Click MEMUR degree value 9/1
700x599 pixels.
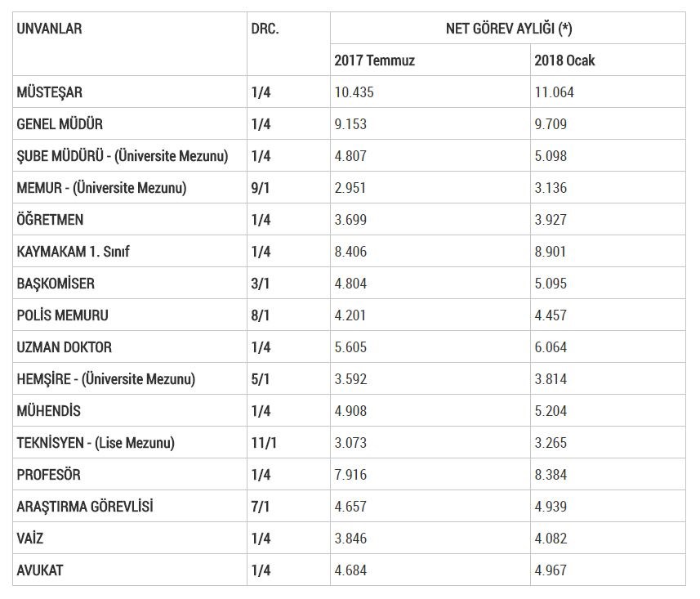[x=261, y=188]
